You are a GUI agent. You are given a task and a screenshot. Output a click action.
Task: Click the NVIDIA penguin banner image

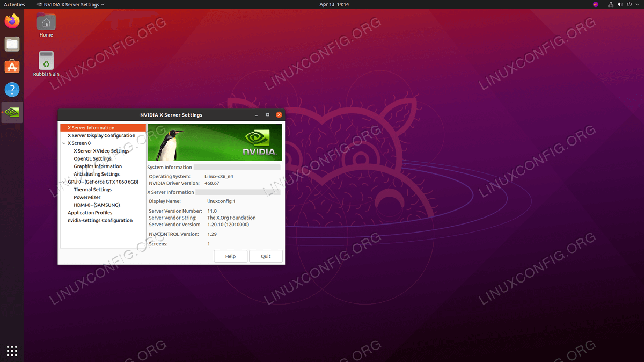click(x=214, y=142)
